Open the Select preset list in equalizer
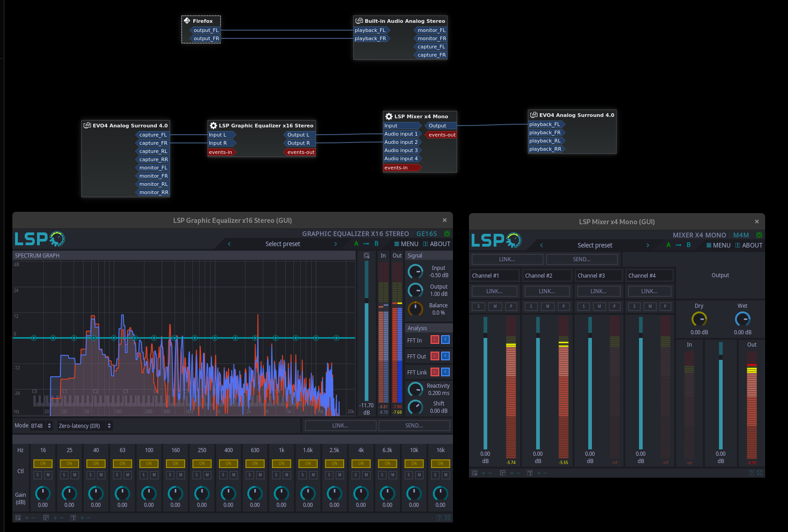This screenshot has width=788, height=532. pos(282,244)
